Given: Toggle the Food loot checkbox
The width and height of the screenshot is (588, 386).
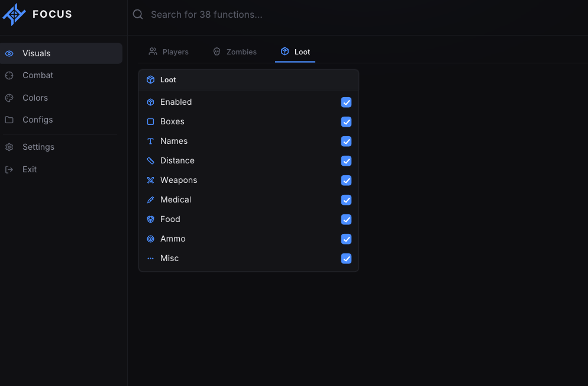Looking at the screenshot, I should click(346, 219).
